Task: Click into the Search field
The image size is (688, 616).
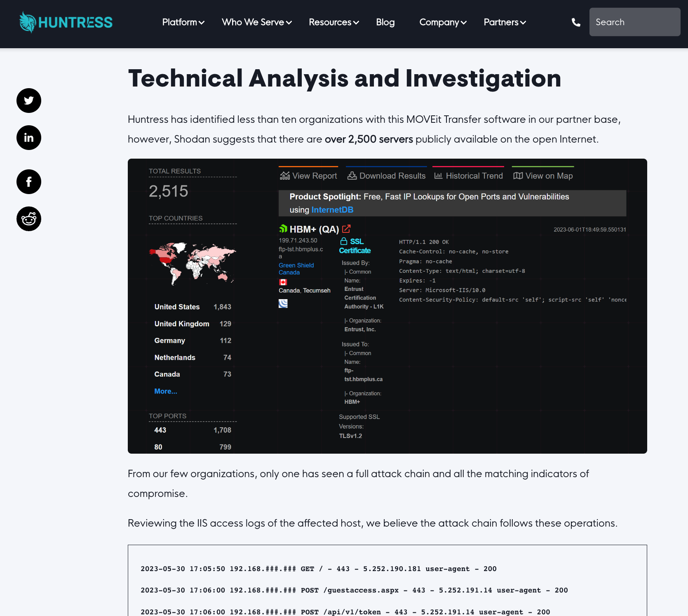Action: (634, 22)
